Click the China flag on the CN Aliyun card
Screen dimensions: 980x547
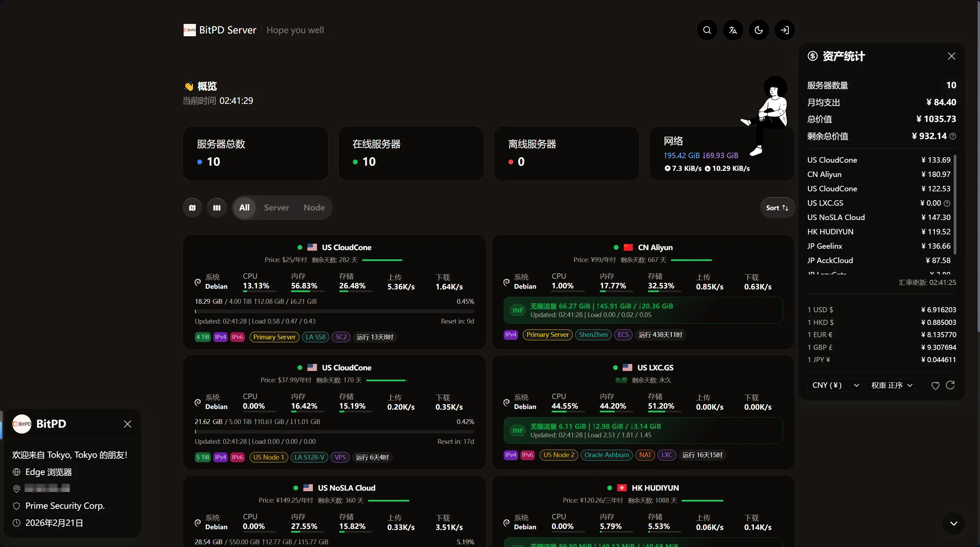628,247
